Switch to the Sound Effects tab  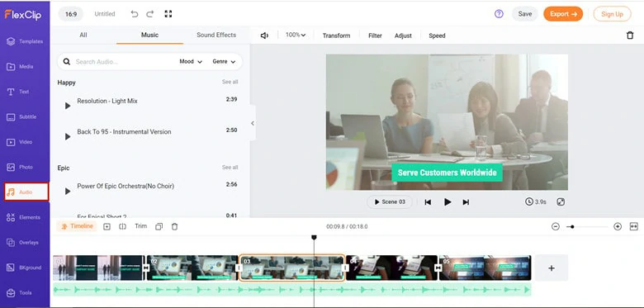tap(216, 35)
